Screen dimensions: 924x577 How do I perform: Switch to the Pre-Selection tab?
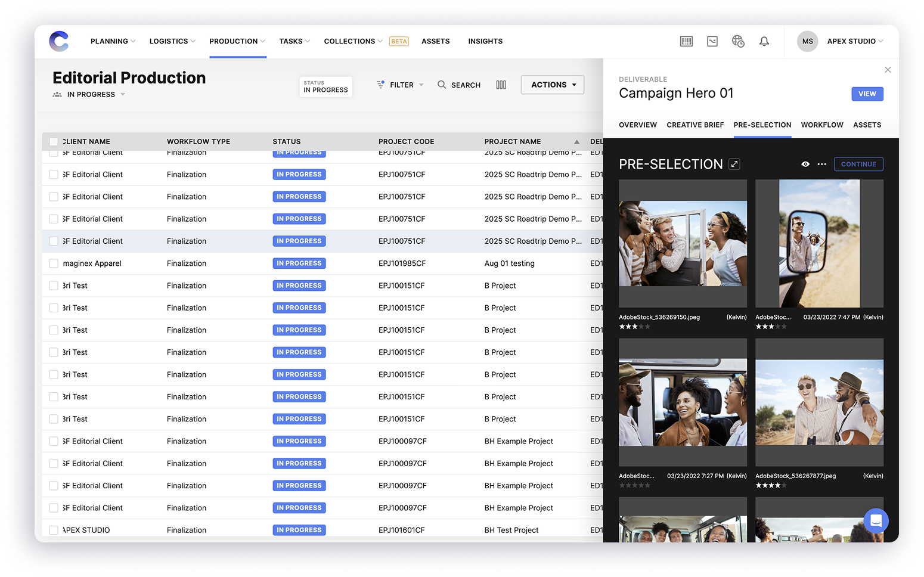[x=762, y=125]
